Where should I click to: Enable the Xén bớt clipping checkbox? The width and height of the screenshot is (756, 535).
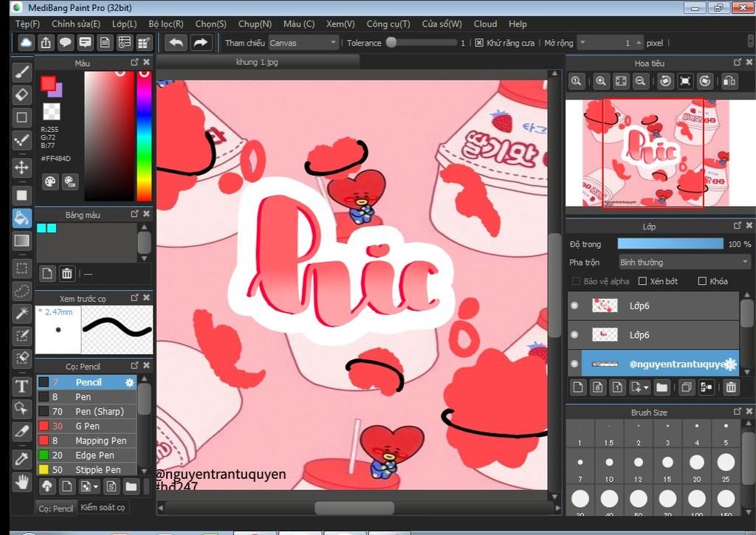pyautogui.click(x=642, y=281)
